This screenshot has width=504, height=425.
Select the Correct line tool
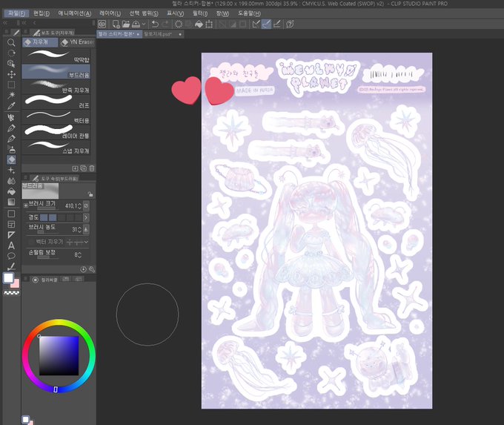tap(11, 266)
